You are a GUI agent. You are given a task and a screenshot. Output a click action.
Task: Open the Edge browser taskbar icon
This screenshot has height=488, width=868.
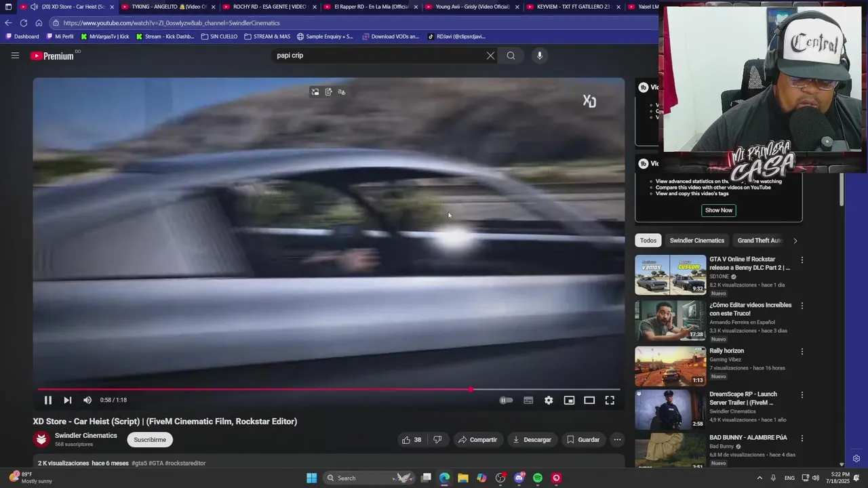(x=444, y=478)
